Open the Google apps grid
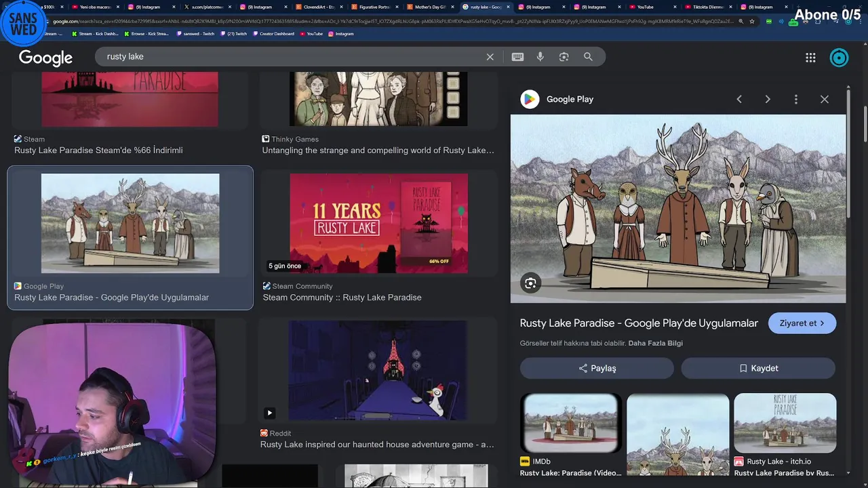This screenshot has height=488, width=868. coord(810,58)
